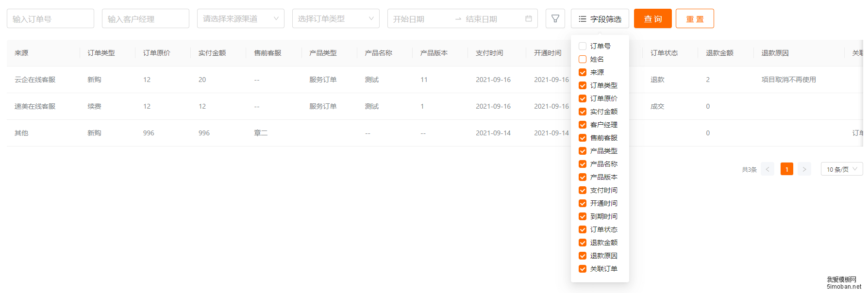Viewport: 868px width, 293px height.
Task: Uncheck the 来源 field checkbox
Action: click(x=583, y=72)
